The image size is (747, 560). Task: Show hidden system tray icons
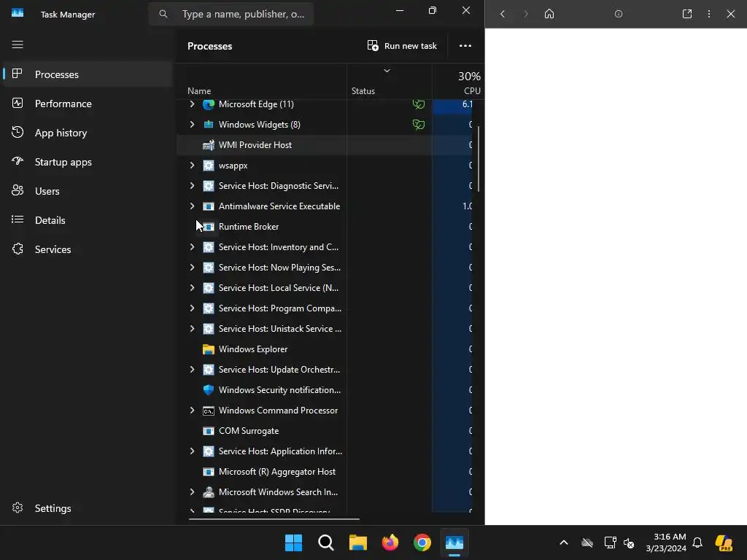pyautogui.click(x=564, y=542)
